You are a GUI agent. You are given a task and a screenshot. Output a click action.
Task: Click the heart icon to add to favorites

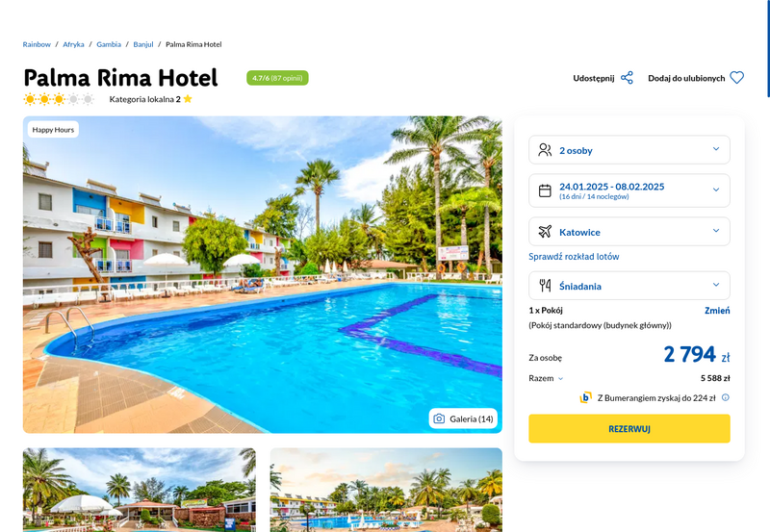pyautogui.click(x=736, y=78)
